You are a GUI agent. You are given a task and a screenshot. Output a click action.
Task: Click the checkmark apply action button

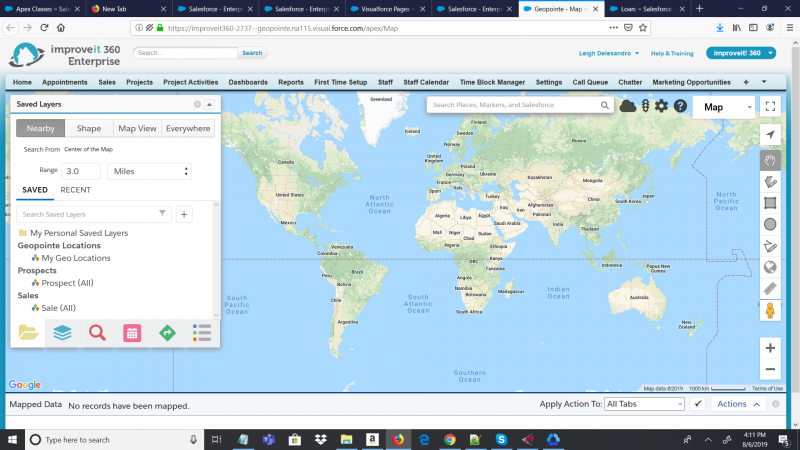point(697,404)
